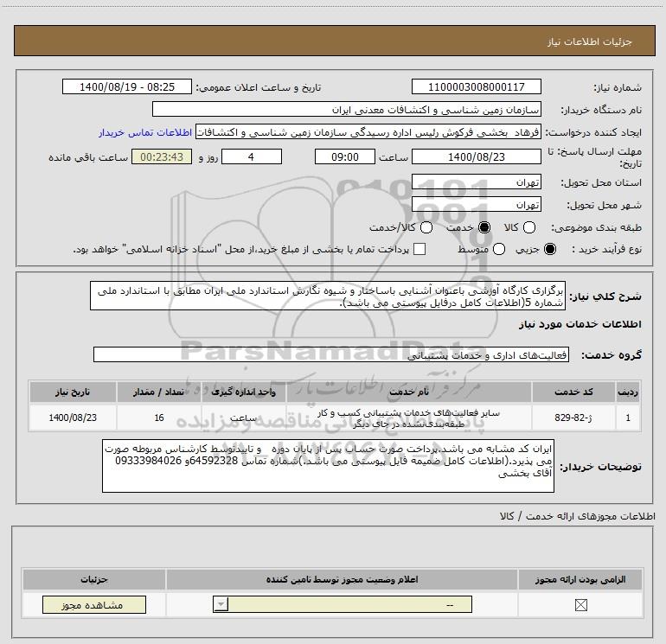Click the ردیف column header
The image size is (666, 644).
[628, 392]
